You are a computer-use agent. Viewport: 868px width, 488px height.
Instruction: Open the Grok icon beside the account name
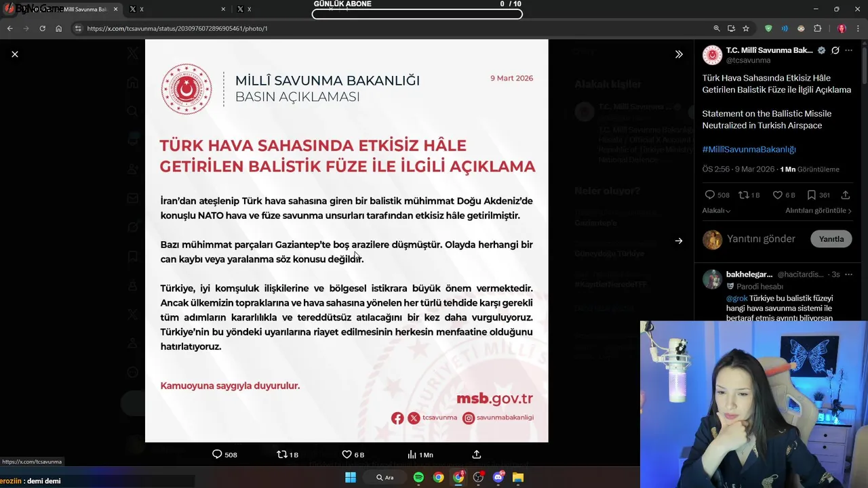835,50
